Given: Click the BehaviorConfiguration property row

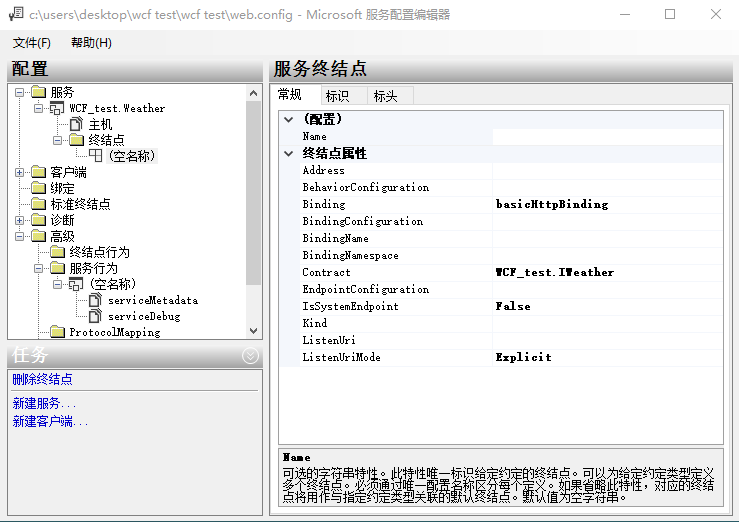Looking at the screenshot, I should [511, 188].
